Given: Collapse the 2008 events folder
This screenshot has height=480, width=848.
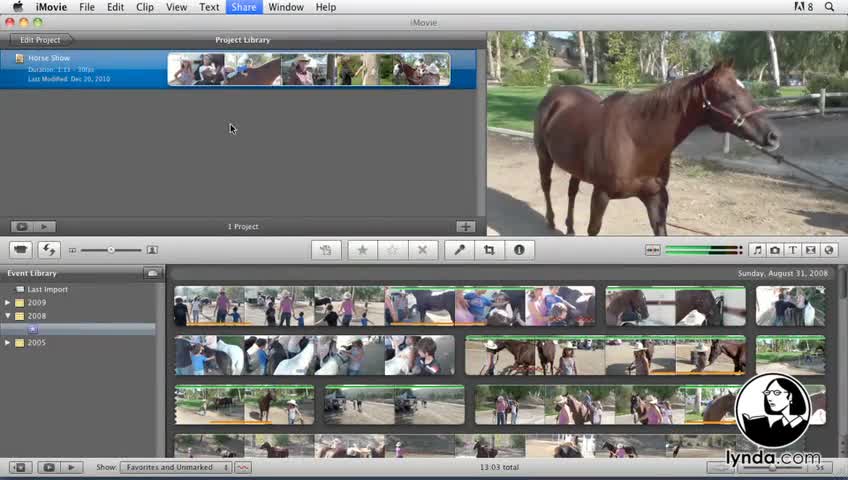Looking at the screenshot, I should click(x=8, y=316).
